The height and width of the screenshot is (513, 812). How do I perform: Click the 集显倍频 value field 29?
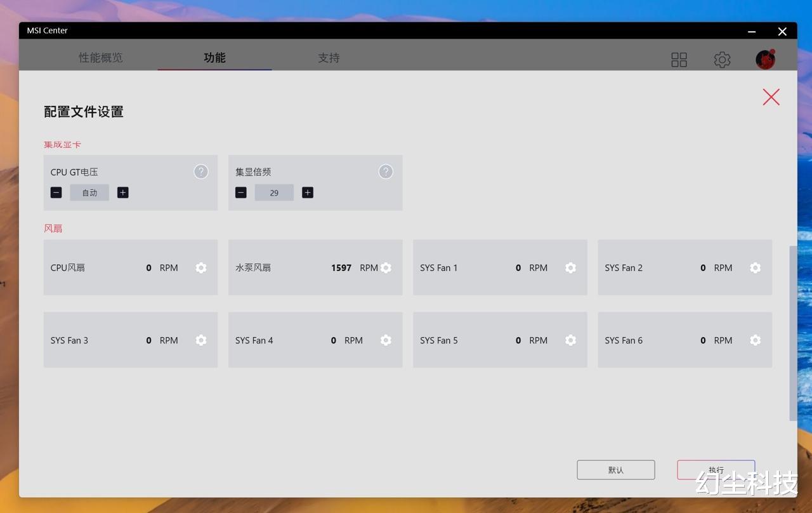pos(274,192)
